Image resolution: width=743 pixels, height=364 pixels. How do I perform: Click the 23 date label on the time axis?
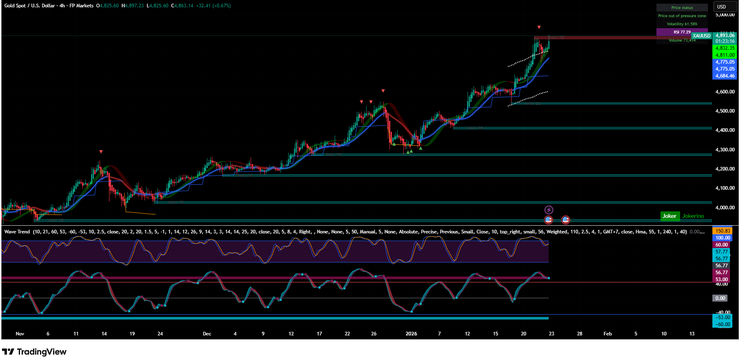click(x=551, y=334)
